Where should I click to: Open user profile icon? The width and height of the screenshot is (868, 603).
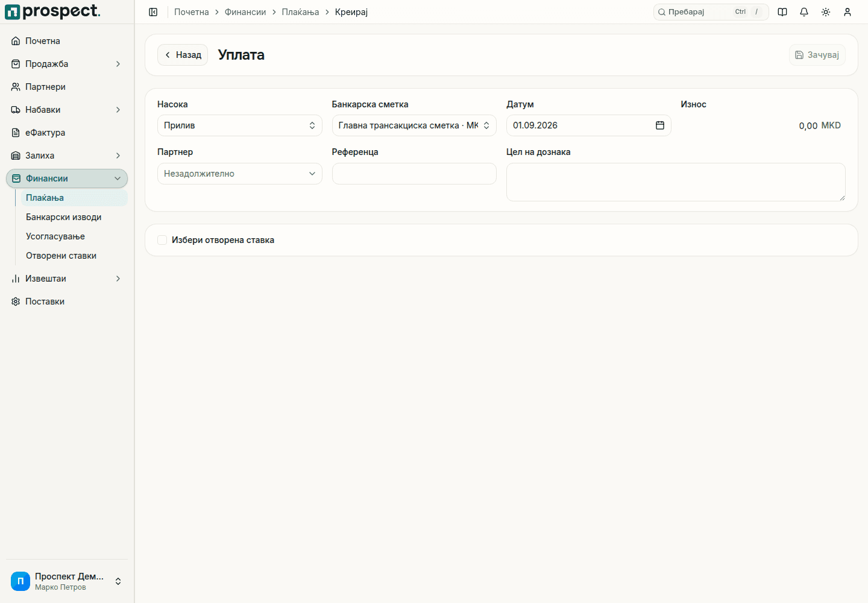coord(848,12)
